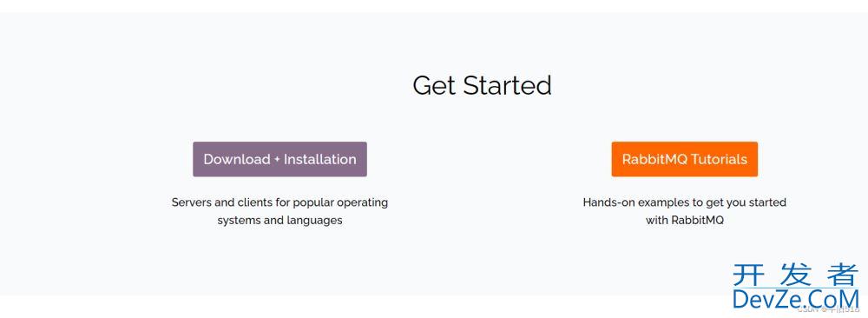The image size is (868, 318).
Task: Click the word "Get" in the heading
Action: (x=435, y=86)
